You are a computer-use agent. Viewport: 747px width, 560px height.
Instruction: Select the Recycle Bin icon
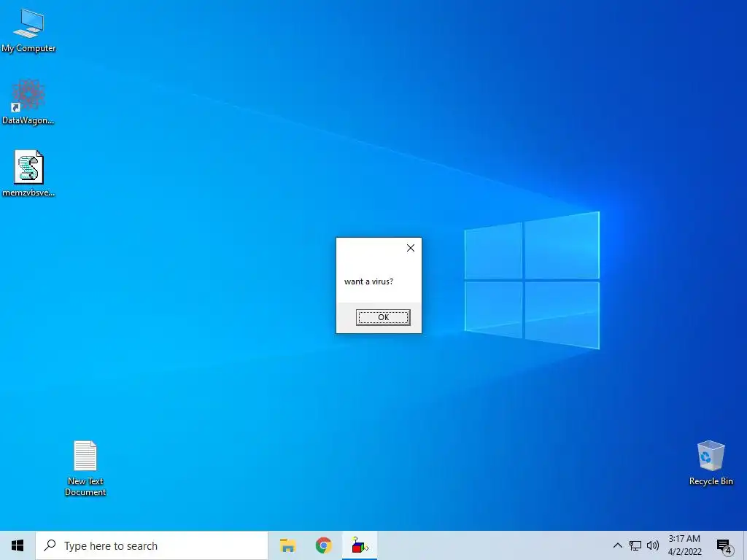click(x=711, y=463)
